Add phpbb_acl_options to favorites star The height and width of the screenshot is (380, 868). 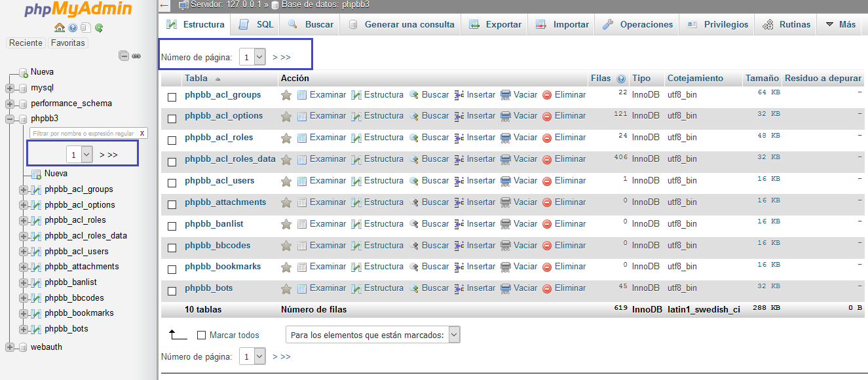[286, 116]
